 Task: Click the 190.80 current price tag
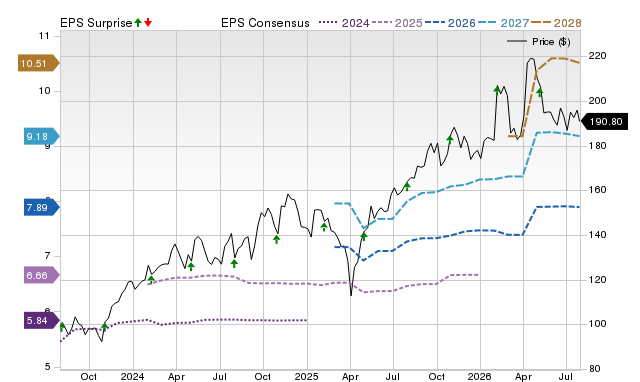pos(603,122)
